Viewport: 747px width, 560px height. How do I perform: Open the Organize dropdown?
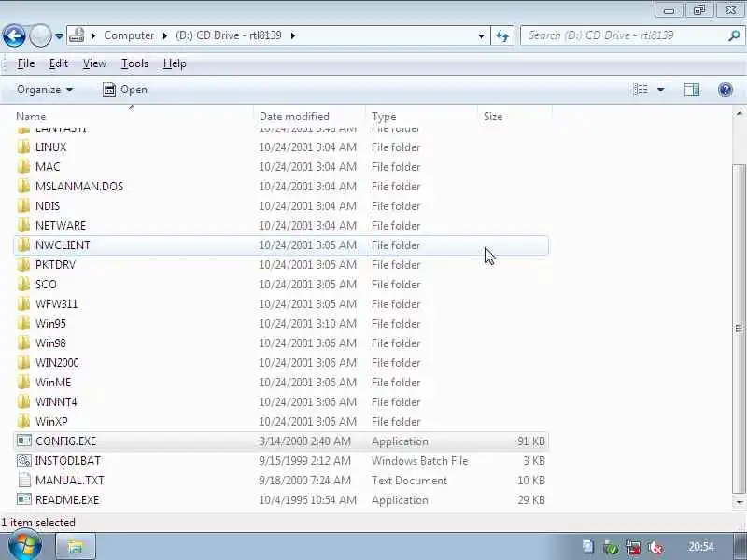coord(45,90)
